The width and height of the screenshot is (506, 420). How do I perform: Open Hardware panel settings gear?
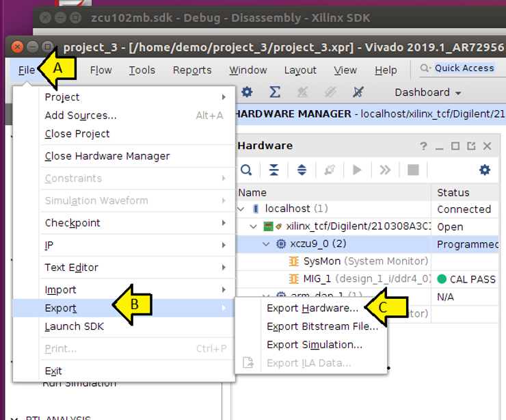[x=484, y=170]
